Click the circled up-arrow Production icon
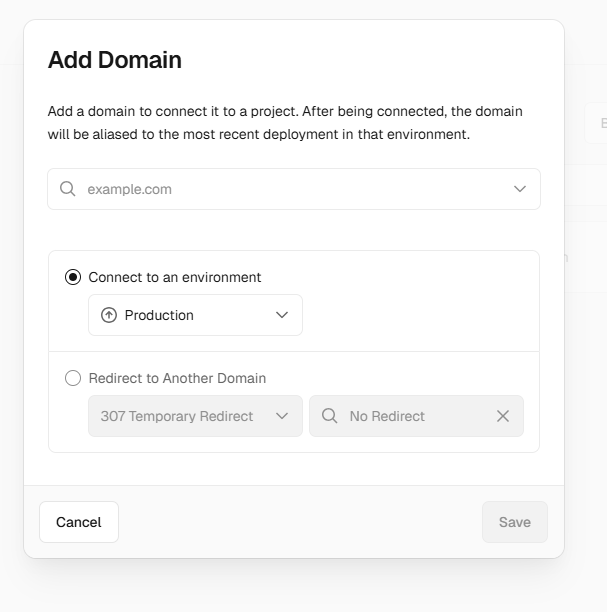607x612 pixels. (x=109, y=315)
